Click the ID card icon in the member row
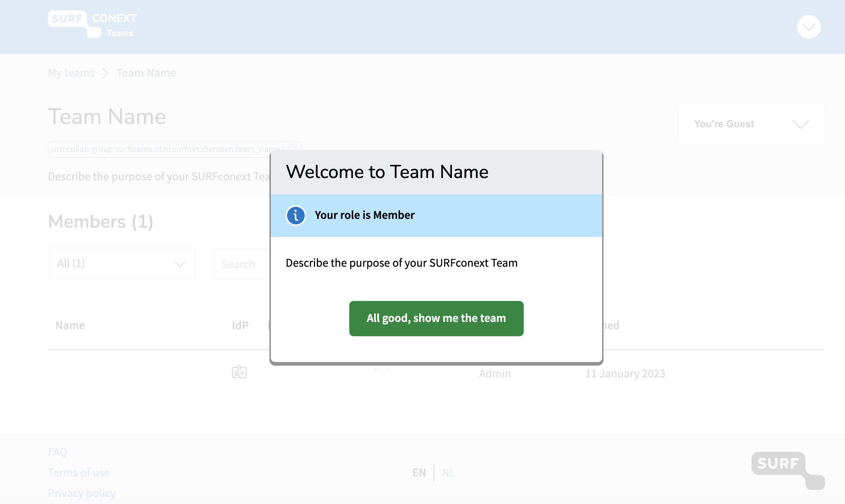The image size is (845, 504). tap(239, 372)
